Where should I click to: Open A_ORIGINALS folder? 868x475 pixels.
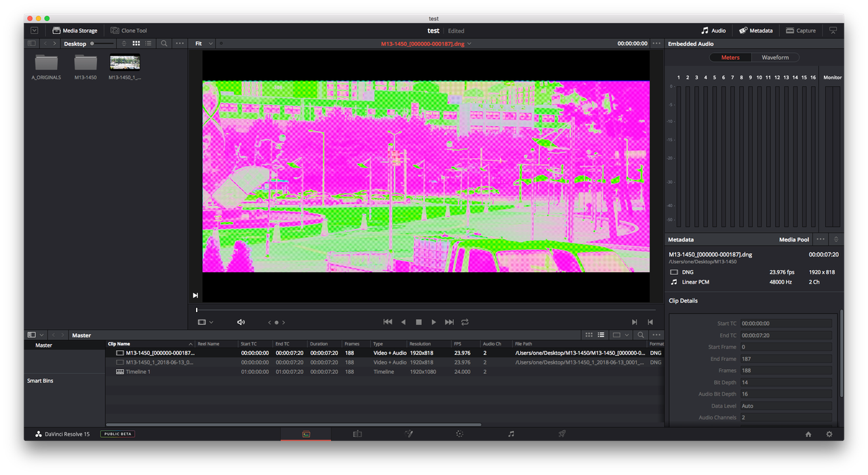tap(46, 67)
